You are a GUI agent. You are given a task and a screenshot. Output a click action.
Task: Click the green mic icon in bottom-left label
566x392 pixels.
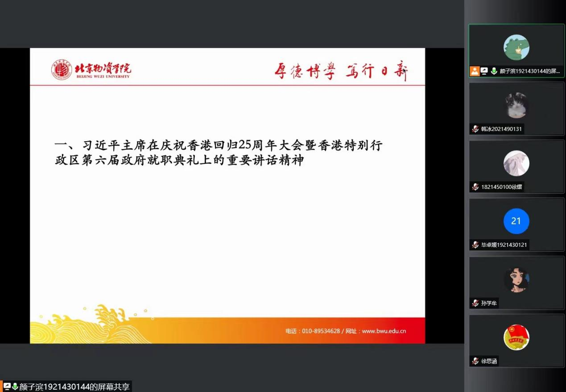click(15, 387)
